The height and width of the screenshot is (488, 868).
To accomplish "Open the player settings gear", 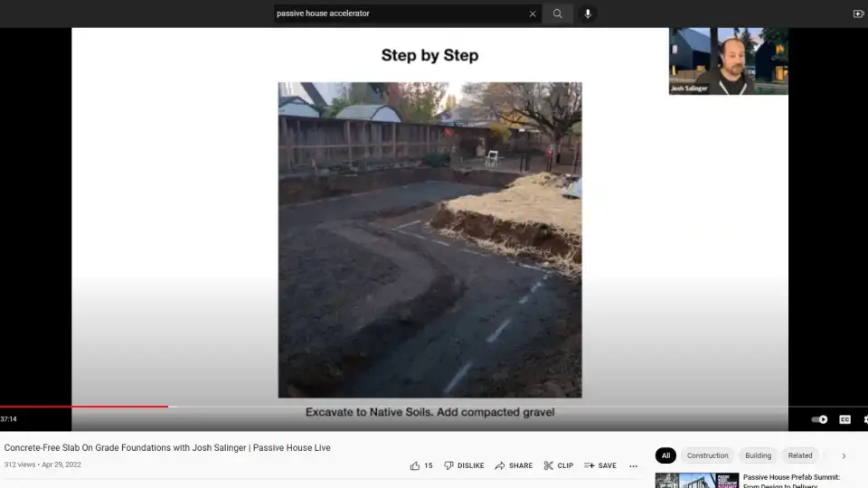I will 864,419.
